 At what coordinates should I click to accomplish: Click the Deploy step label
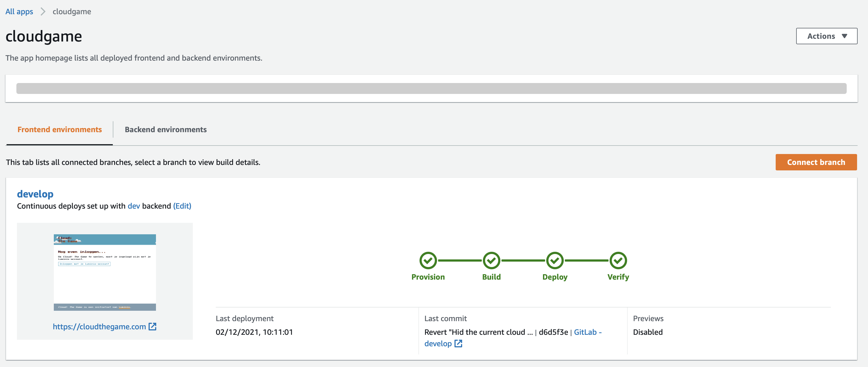coord(555,277)
